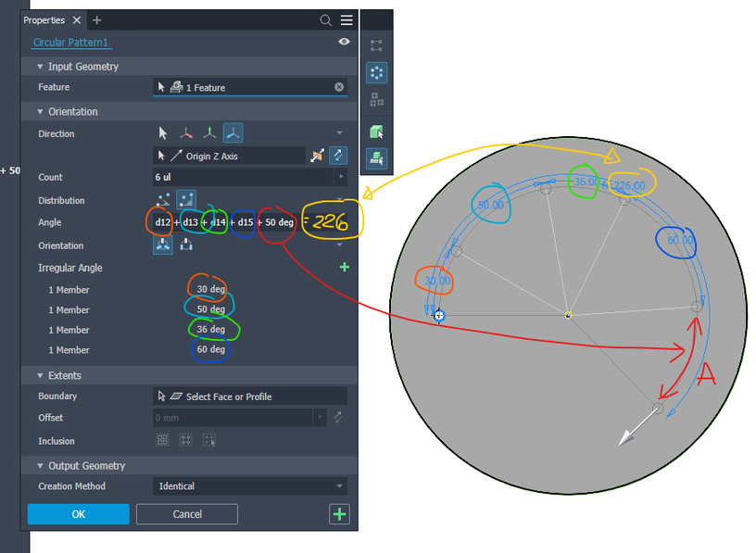Choose the red X axis direction icon

tap(186, 133)
